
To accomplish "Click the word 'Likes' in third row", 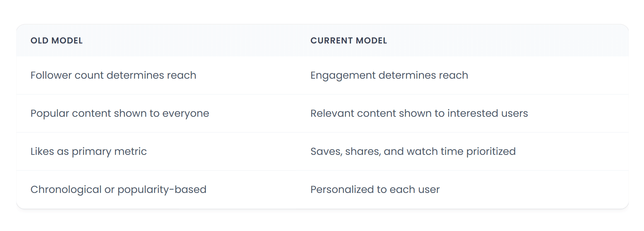I will (42, 151).
